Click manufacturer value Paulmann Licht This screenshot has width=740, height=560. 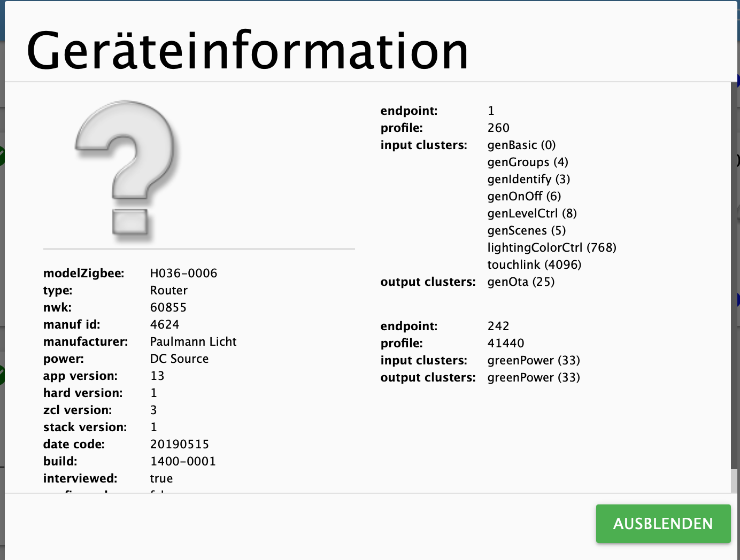193,341
